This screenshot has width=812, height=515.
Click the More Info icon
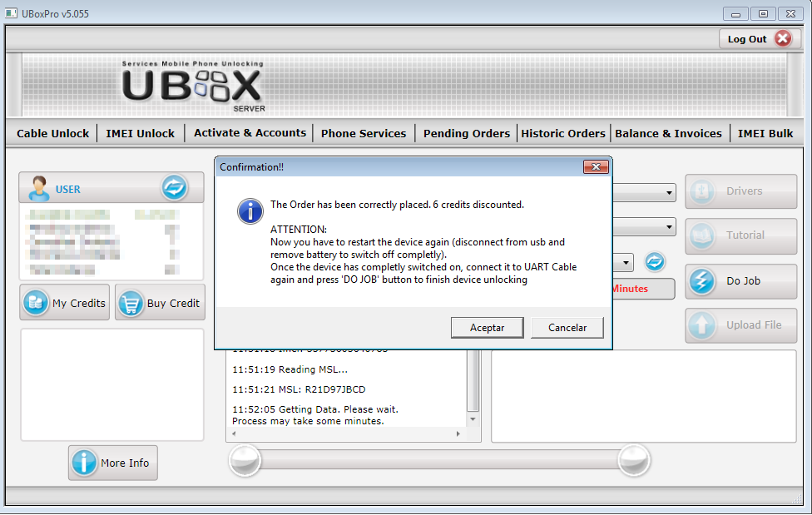(x=83, y=463)
